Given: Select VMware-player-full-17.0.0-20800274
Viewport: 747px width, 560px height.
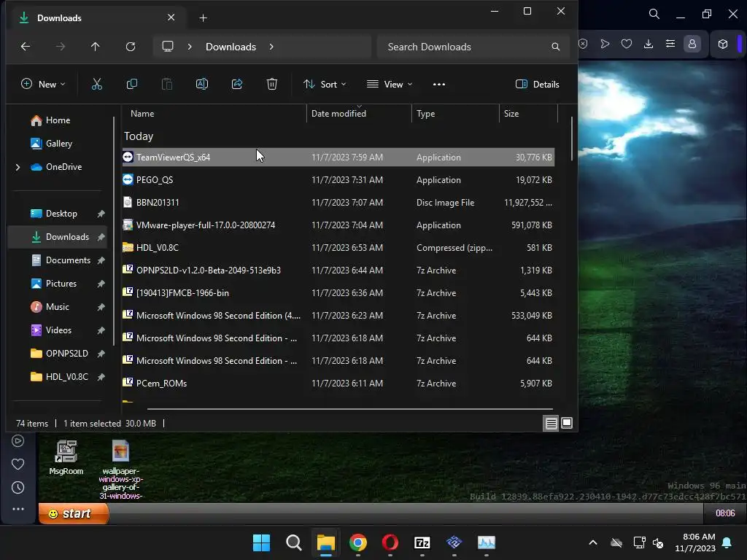Looking at the screenshot, I should (x=338, y=225).
